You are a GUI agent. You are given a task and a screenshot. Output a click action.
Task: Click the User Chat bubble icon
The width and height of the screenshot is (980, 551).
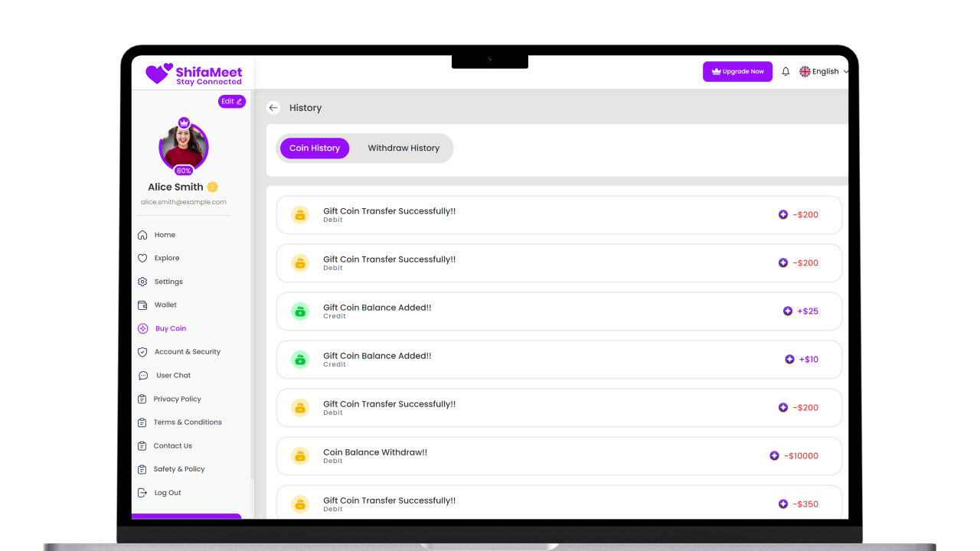click(142, 376)
